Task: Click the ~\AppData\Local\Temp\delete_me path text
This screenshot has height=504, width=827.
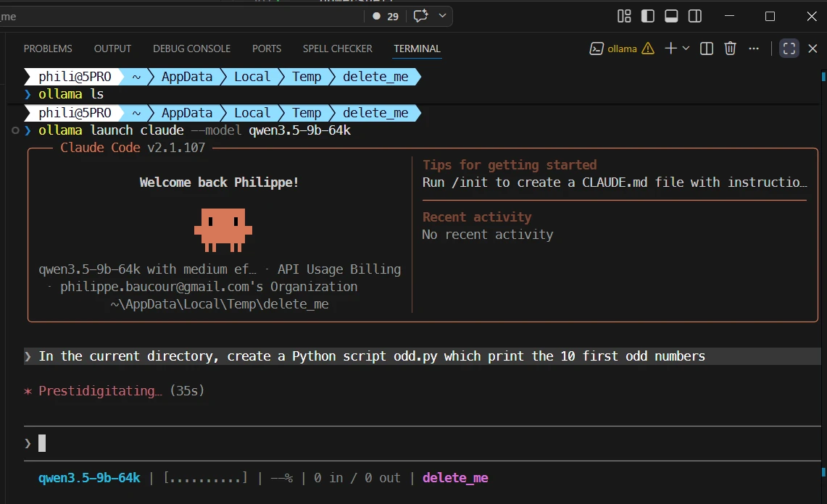Action: click(x=220, y=304)
